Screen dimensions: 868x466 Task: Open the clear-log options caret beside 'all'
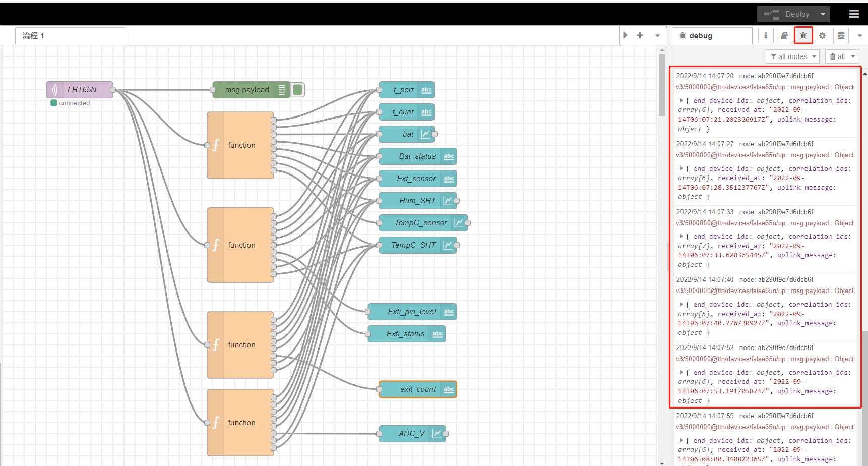(853, 56)
